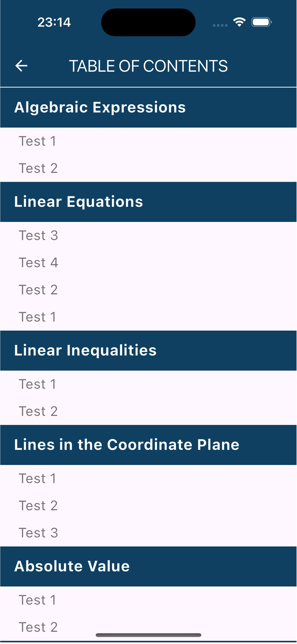This screenshot has width=297, height=644.
Task: Open Test 2 under Algebraic Expressions
Action: [148, 168]
